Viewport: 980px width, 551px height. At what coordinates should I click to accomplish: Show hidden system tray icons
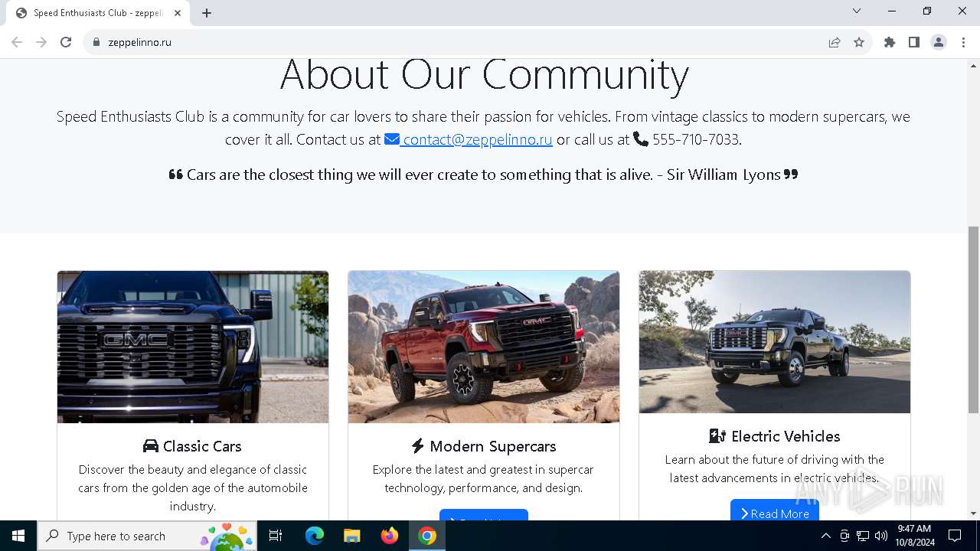click(825, 536)
